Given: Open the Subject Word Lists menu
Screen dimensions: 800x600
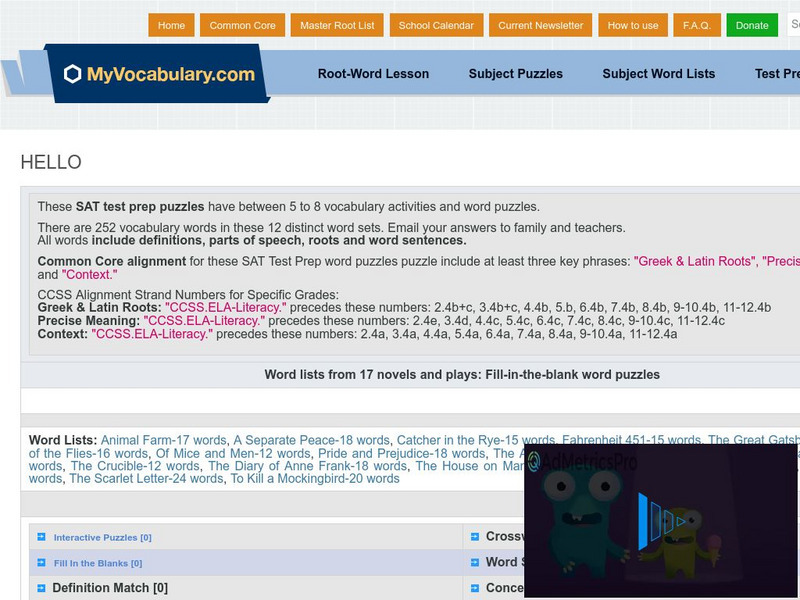Looking at the screenshot, I should [x=658, y=73].
